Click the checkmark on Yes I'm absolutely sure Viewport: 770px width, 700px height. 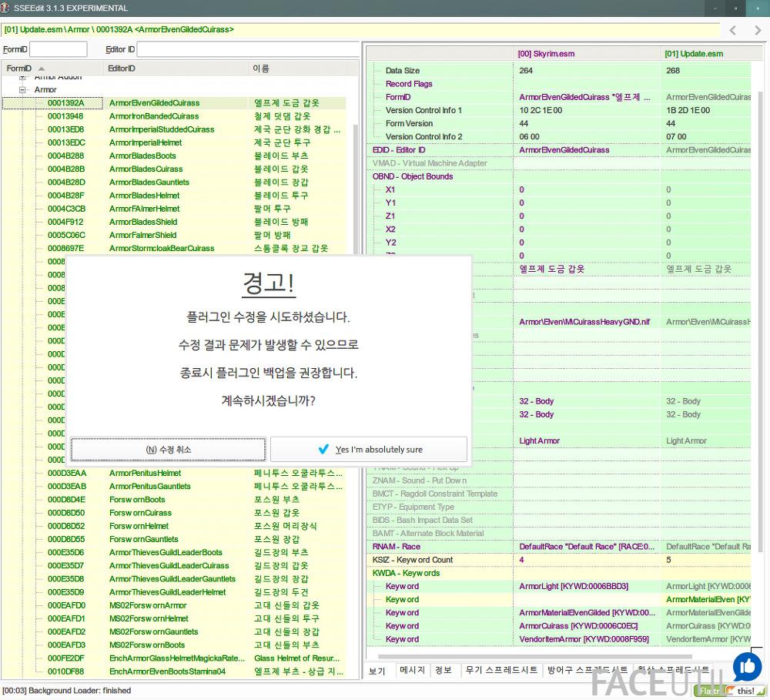pos(323,449)
